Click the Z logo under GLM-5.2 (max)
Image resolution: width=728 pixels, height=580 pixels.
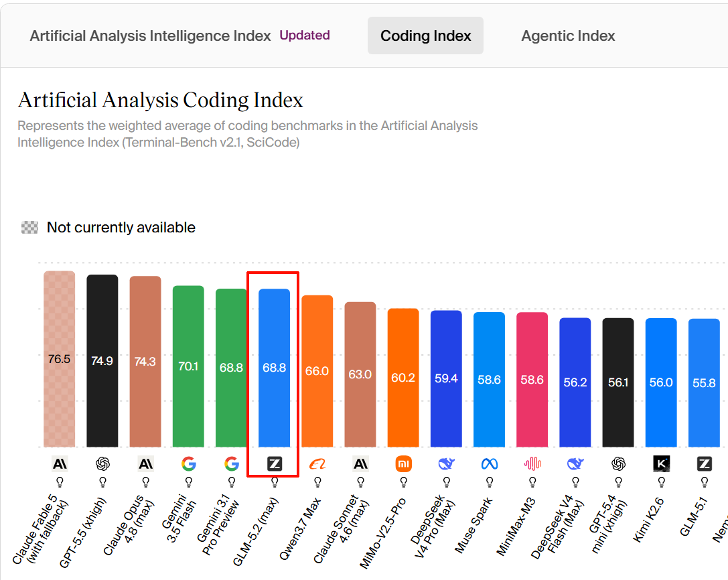pos(275,463)
